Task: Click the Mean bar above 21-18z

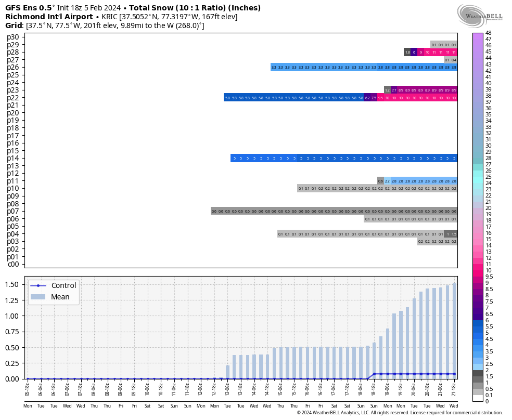Action: tap(454, 331)
